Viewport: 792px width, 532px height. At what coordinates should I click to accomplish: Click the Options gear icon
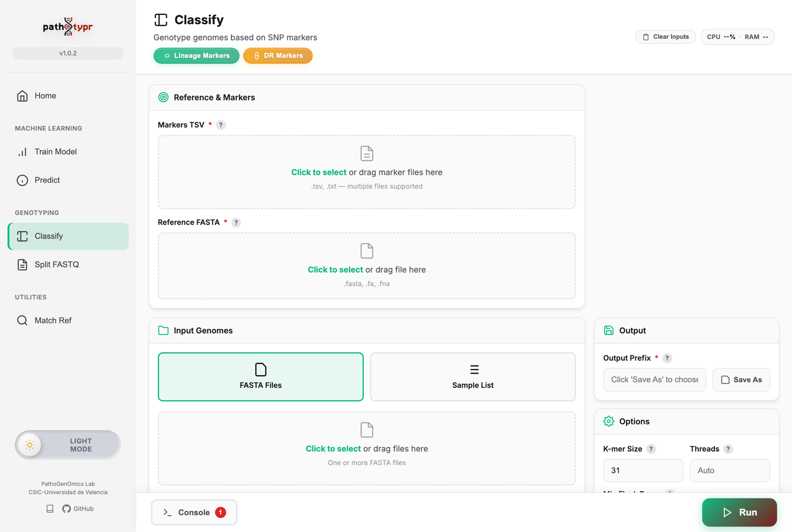609,422
